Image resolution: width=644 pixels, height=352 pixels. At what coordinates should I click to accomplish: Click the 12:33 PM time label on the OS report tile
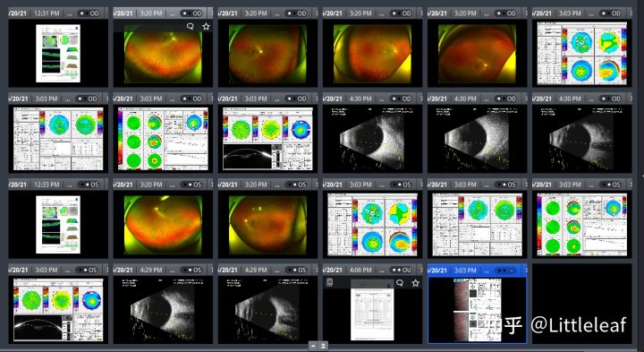coord(47,185)
